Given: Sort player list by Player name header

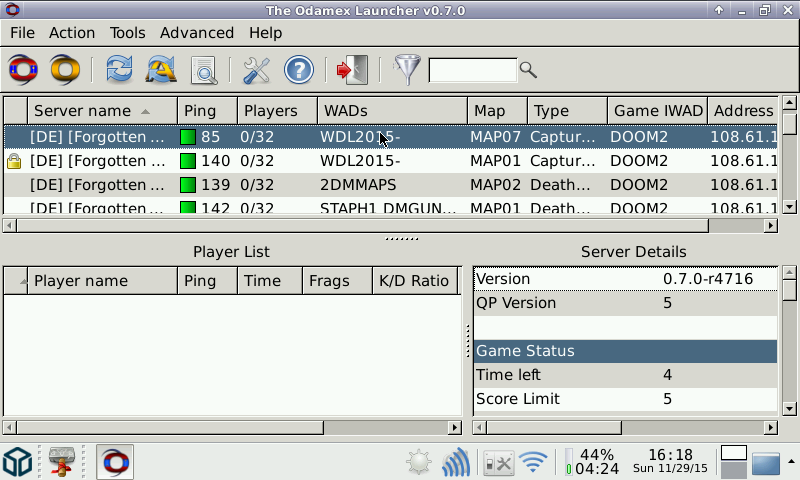Looking at the screenshot, I should (103, 281).
